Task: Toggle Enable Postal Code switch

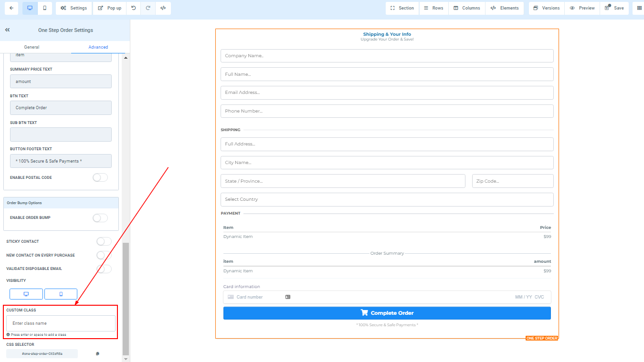Action: click(100, 177)
